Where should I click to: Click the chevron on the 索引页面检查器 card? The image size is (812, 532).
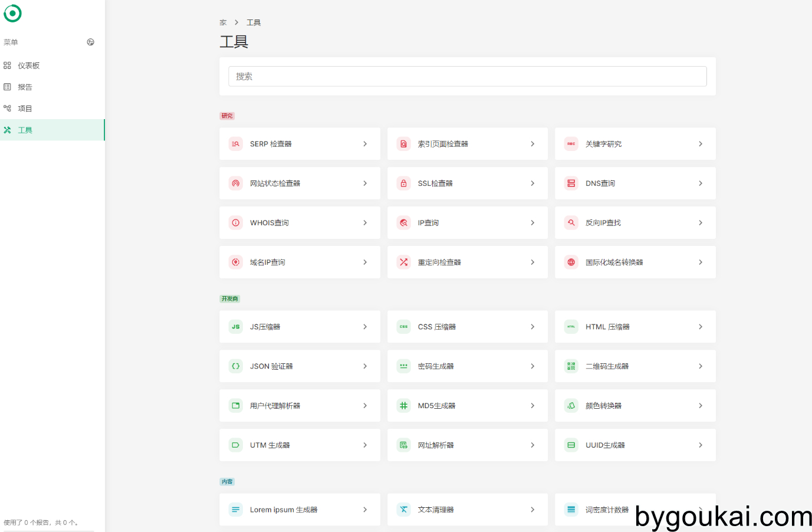click(x=532, y=144)
